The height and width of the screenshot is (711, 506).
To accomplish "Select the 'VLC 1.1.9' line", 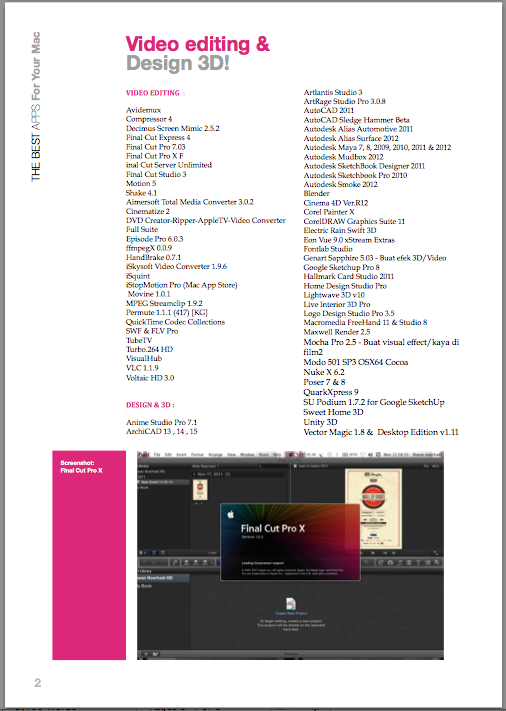I will [x=142, y=368].
